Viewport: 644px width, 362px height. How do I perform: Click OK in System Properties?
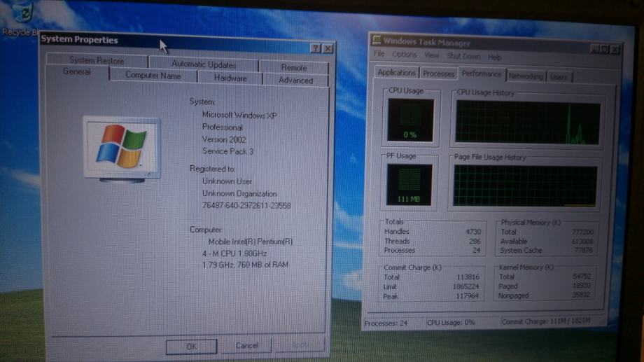[x=191, y=347]
